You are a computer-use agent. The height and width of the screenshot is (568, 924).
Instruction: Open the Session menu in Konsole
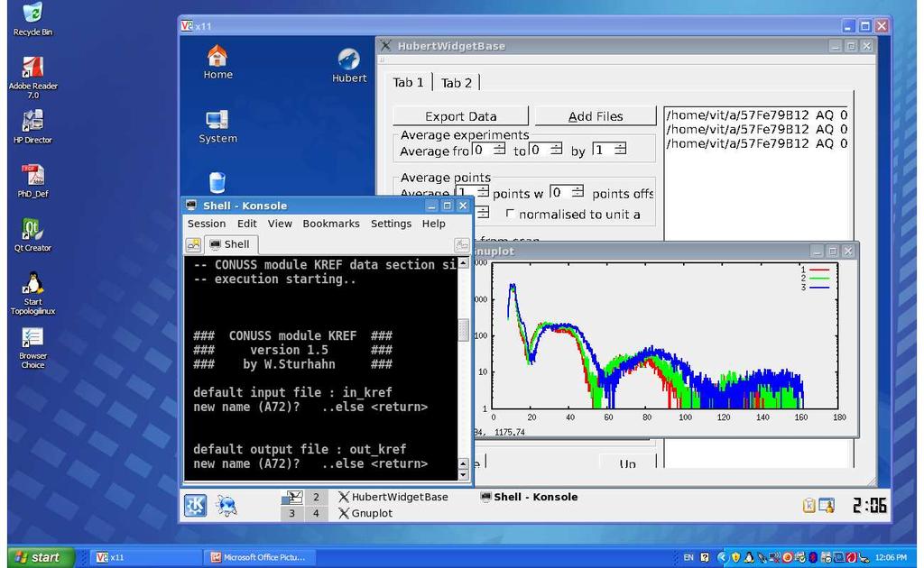(x=207, y=224)
